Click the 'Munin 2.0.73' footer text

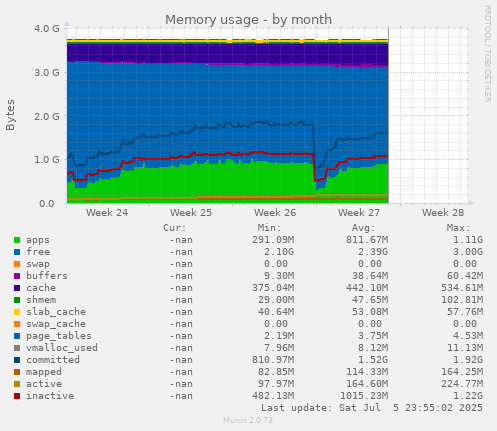click(248, 420)
